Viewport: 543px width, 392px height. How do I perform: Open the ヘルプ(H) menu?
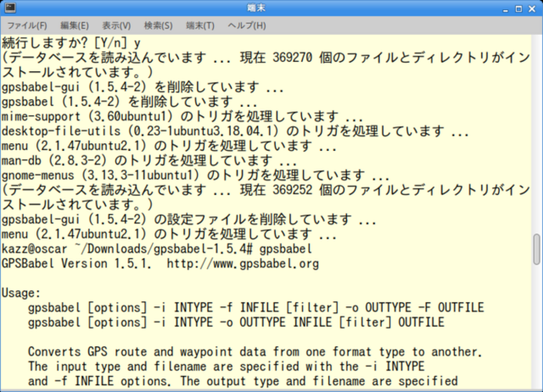[247, 25]
